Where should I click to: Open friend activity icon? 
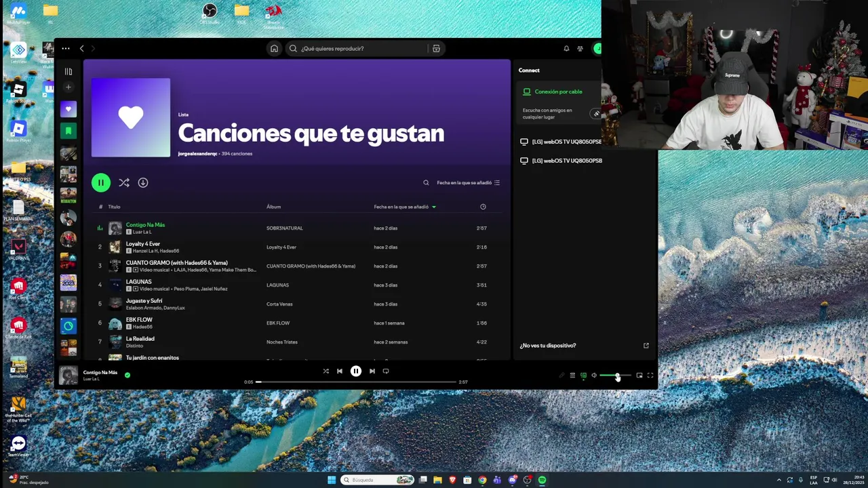pyautogui.click(x=580, y=48)
